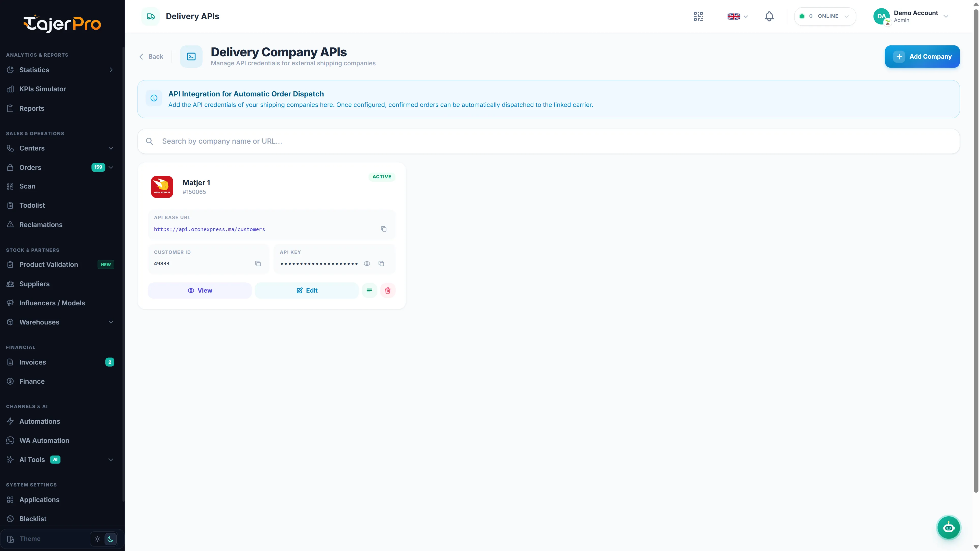This screenshot has height=551, width=980.
Task: Switch to light theme sun icon
Action: (x=97, y=539)
